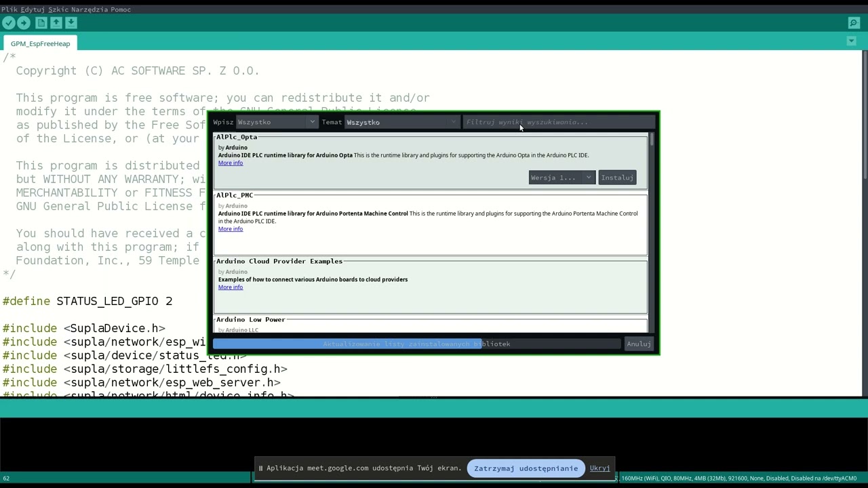Screen dimensions: 868x488
Task: Open the Szkic menu
Action: point(58,9)
